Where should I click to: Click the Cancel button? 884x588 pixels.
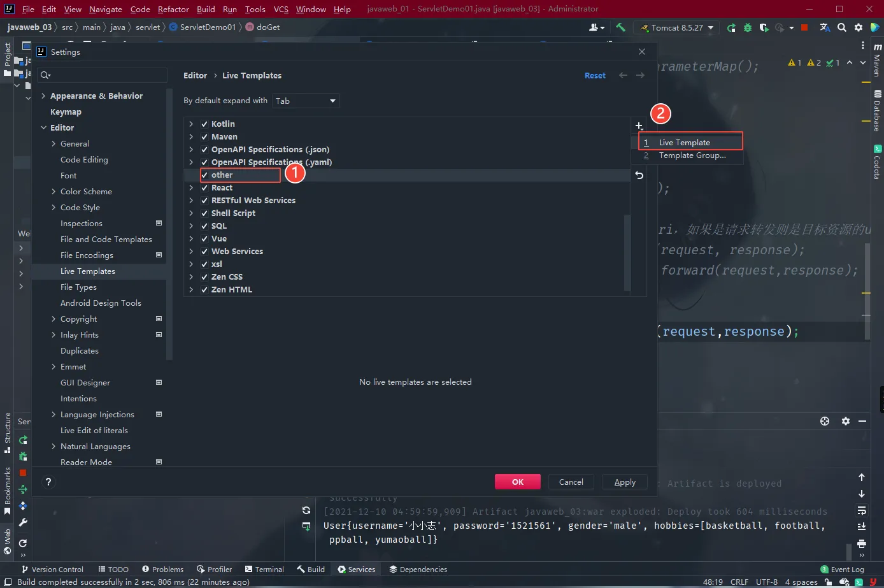[571, 482]
